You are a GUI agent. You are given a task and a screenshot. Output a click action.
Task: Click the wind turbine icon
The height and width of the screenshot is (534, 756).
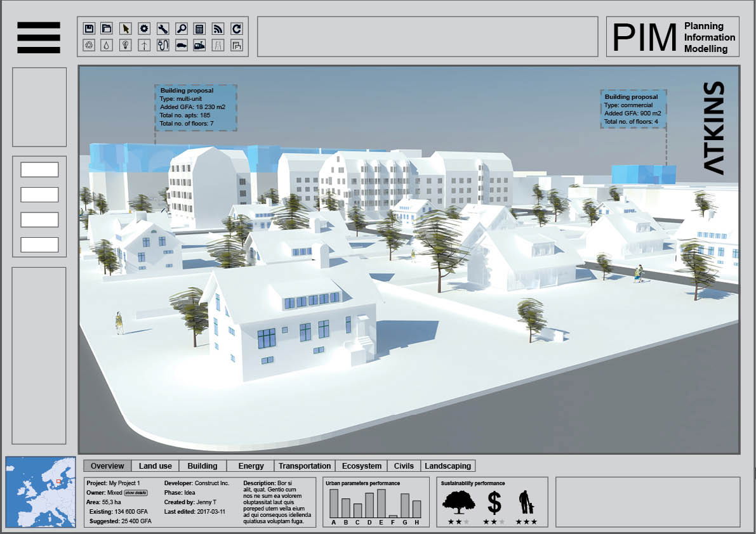[x=145, y=44]
